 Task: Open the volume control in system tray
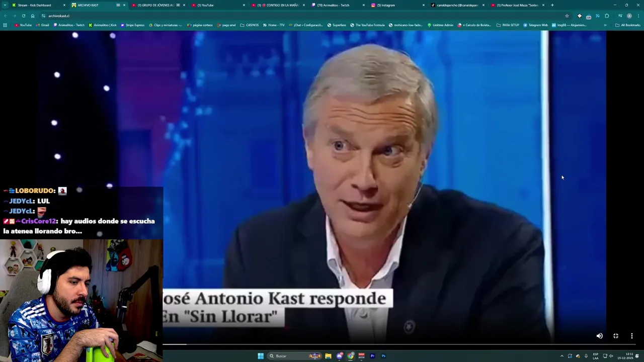point(611,356)
